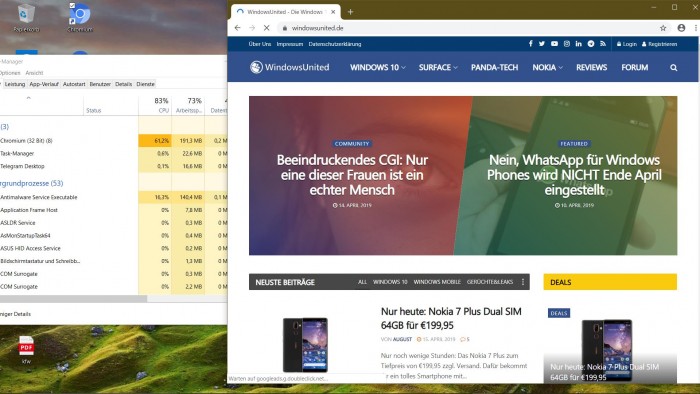Filter Neuste Beiträge by All
700x394 pixels.
[x=362, y=282]
